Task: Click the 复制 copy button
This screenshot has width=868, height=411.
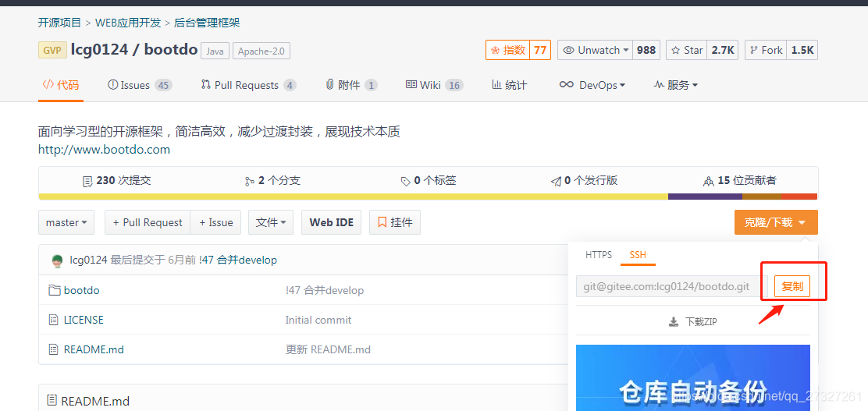Action: [792, 286]
